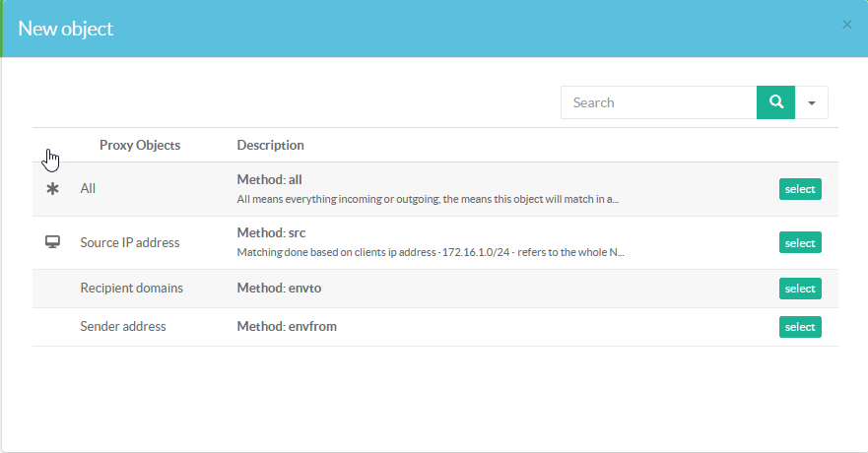Click the 'Method: envfrom' description
The image size is (868, 453).
pyautogui.click(x=287, y=327)
